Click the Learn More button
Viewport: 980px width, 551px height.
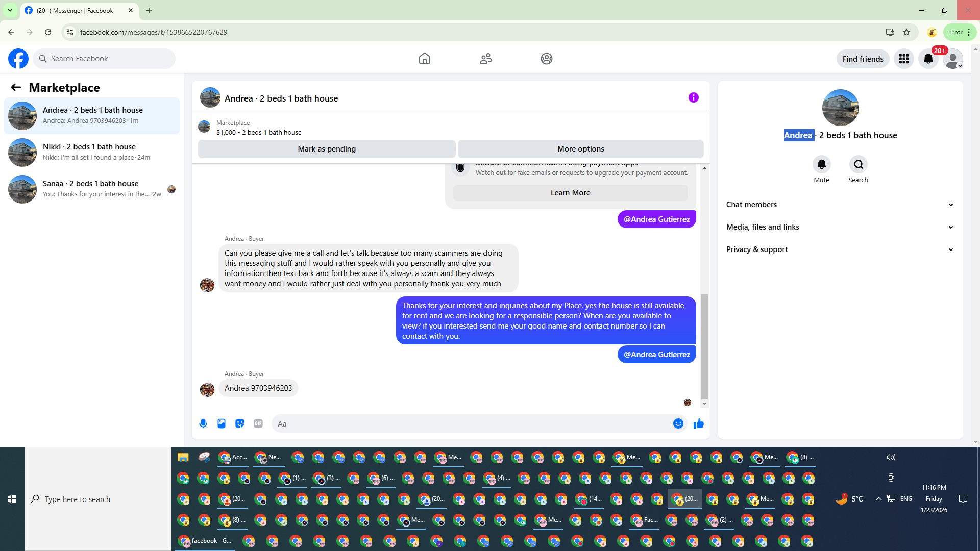570,193
